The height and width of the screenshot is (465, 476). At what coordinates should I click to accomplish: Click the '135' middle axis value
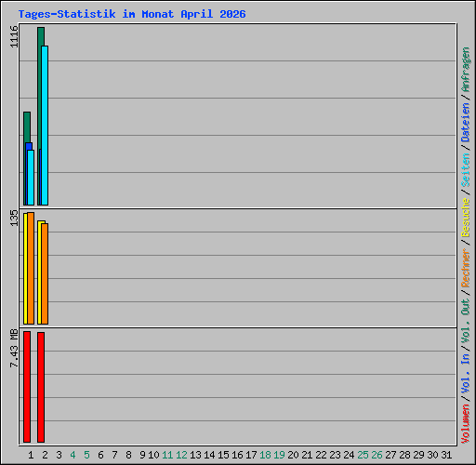coord(14,219)
